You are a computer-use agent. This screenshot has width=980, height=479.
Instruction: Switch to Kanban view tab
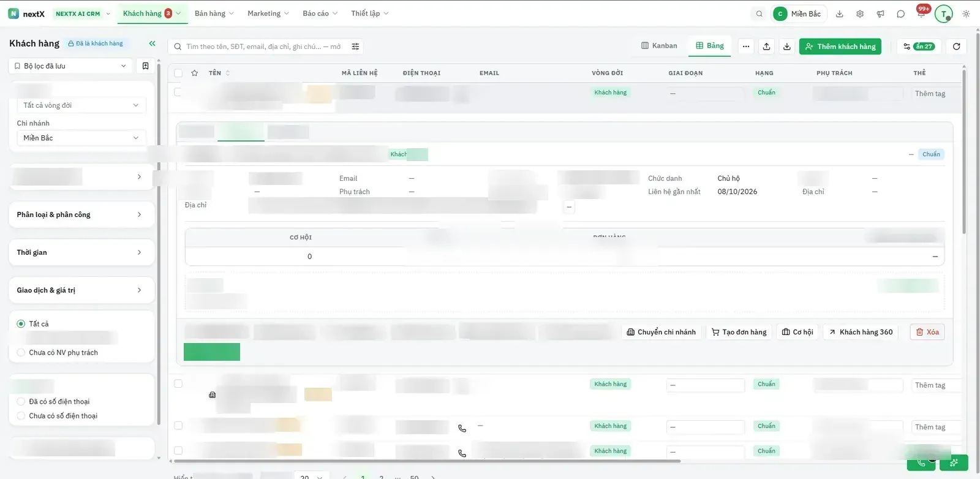659,46
